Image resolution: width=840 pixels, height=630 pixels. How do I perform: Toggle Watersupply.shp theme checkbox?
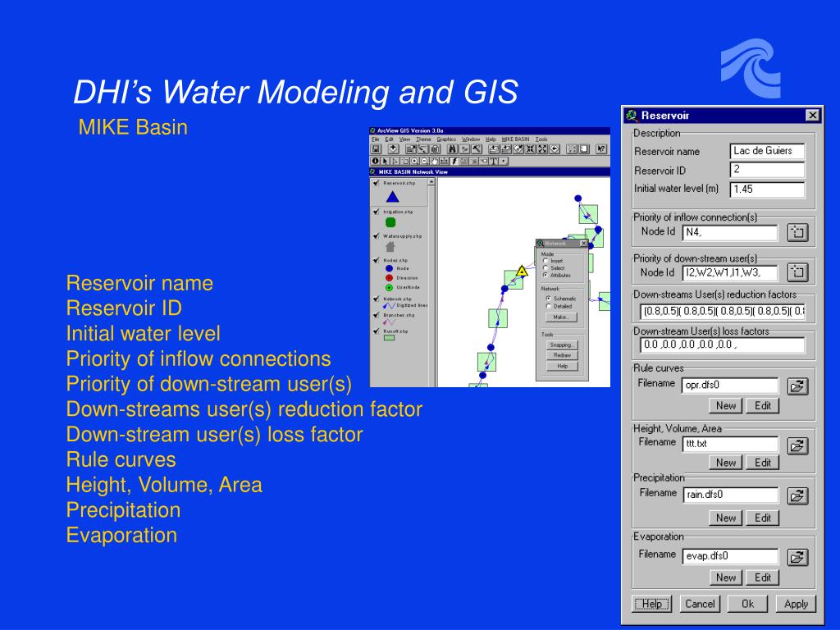(x=376, y=235)
